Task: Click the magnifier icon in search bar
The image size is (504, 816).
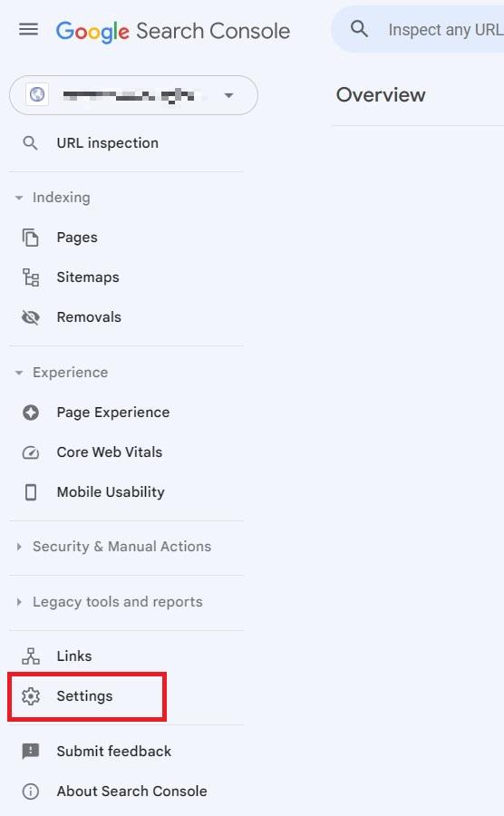Action: [359, 29]
